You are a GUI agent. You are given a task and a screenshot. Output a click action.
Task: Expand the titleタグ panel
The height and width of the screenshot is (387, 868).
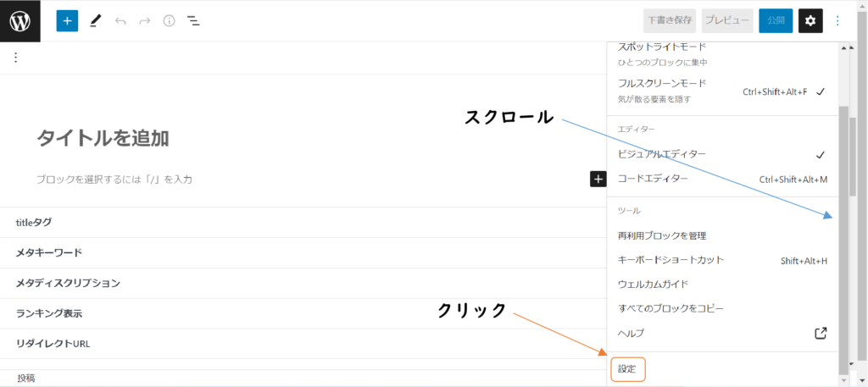[x=303, y=222]
